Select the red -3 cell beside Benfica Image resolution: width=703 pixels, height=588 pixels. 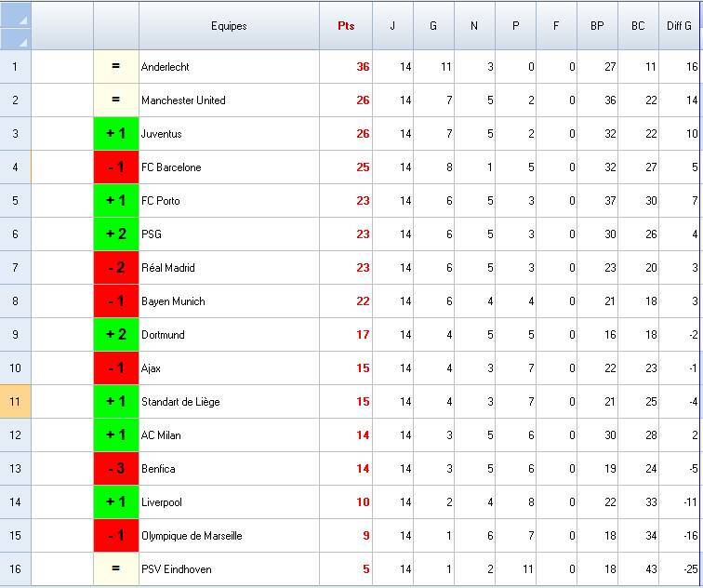click(x=116, y=469)
